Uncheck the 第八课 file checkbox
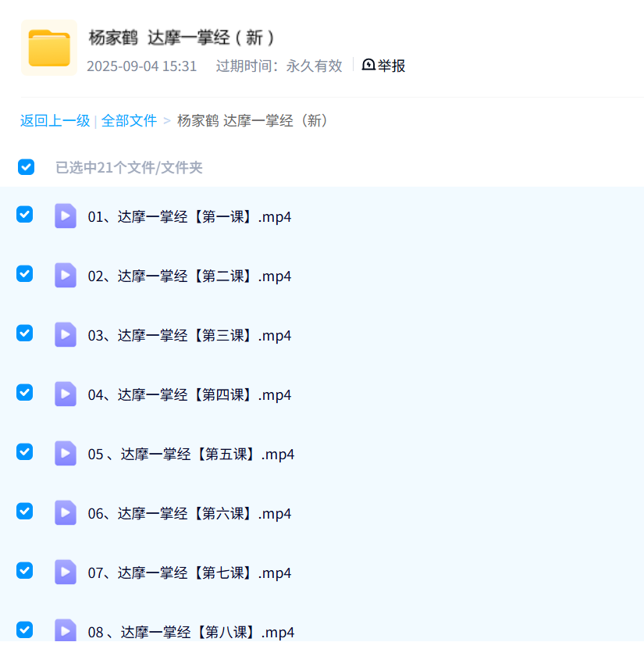This screenshot has width=644, height=667. (x=25, y=630)
